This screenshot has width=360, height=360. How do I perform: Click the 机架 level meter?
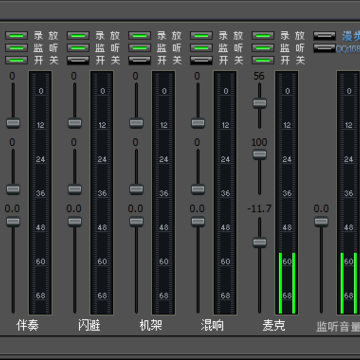[164, 193]
